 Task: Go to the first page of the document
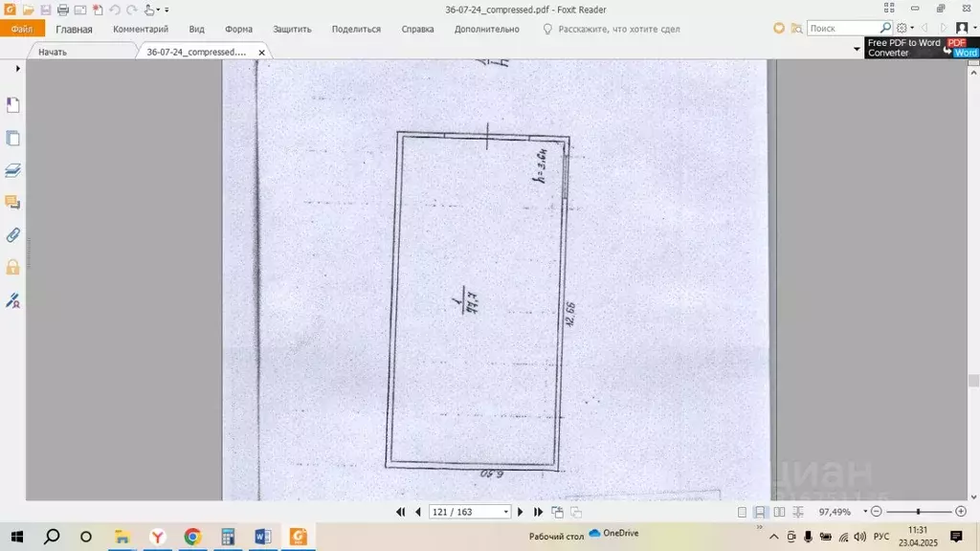(401, 512)
